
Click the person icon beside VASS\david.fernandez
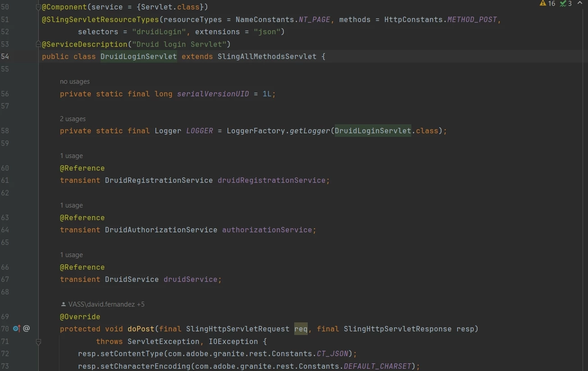pyautogui.click(x=63, y=304)
